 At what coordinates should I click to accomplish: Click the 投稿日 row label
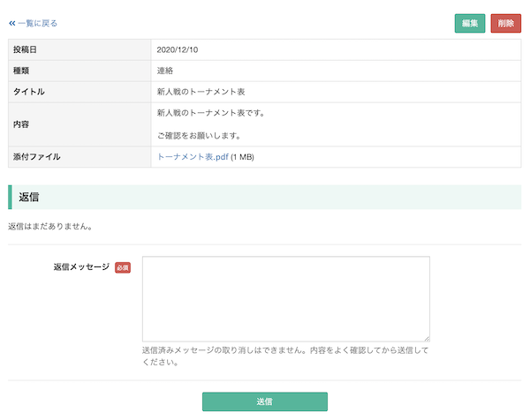(x=25, y=50)
